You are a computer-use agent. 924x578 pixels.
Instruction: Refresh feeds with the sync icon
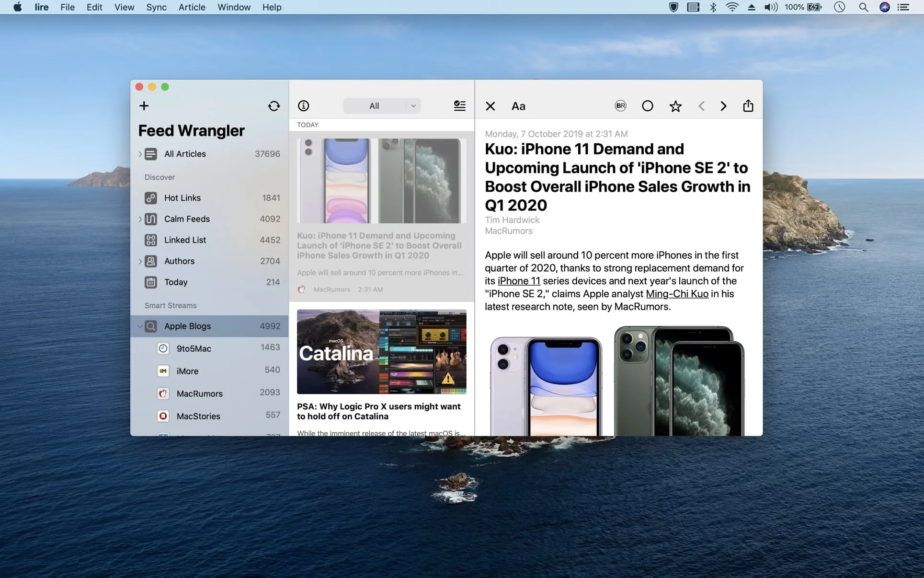(x=274, y=106)
